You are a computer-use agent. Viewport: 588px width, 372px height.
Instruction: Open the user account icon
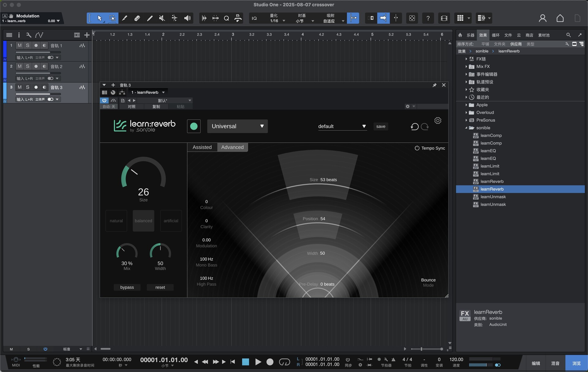point(543,18)
